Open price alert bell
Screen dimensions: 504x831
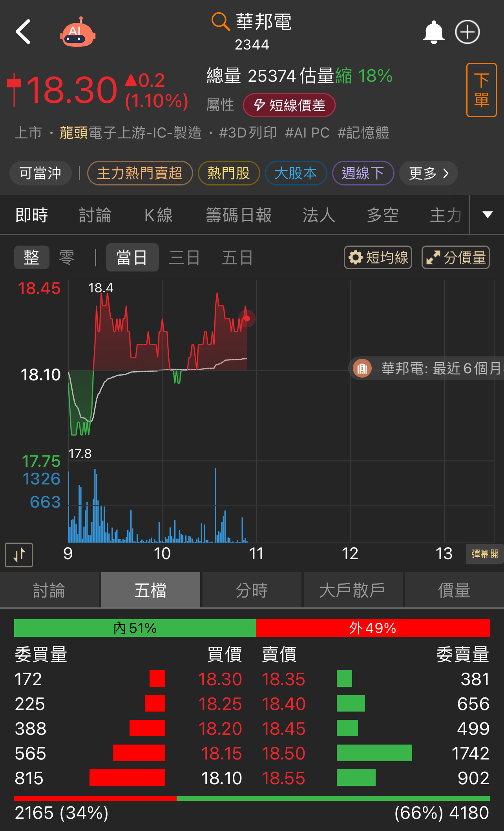click(433, 32)
